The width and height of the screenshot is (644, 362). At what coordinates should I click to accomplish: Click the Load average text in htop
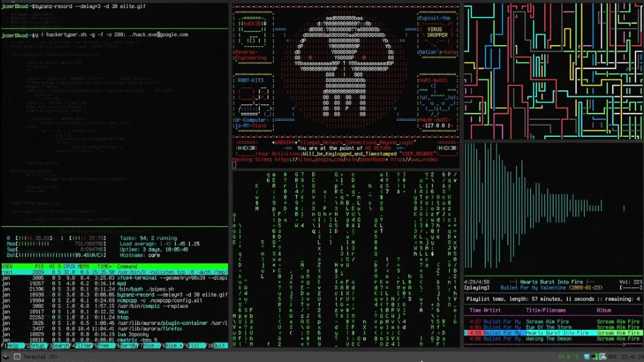point(159,244)
